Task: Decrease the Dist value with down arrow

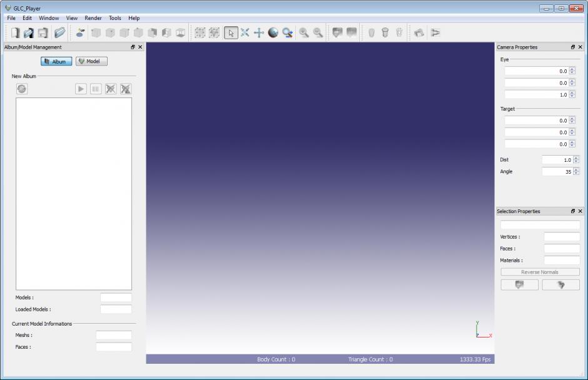Action: pyautogui.click(x=576, y=162)
